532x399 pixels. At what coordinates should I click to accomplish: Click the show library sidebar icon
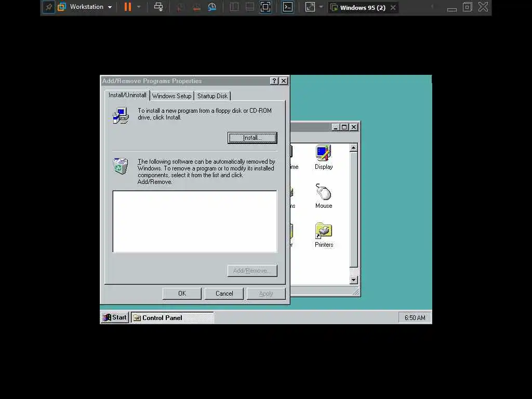coord(234,7)
